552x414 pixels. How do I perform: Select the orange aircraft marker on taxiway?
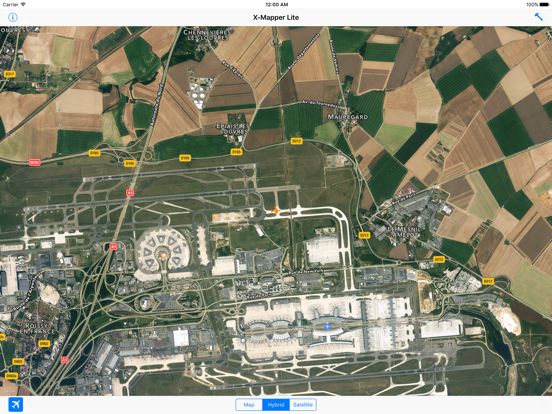[x=276, y=211]
